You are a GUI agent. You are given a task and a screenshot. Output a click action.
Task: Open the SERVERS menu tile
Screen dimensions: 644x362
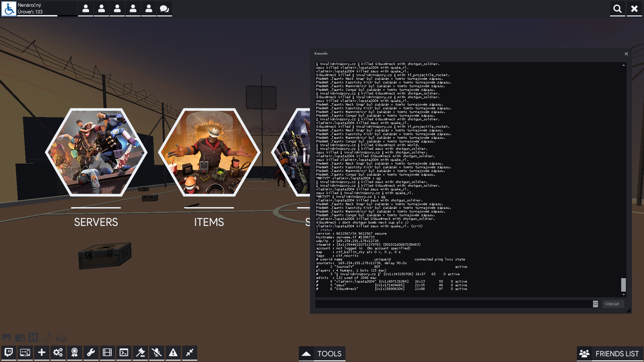pyautogui.click(x=96, y=153)
